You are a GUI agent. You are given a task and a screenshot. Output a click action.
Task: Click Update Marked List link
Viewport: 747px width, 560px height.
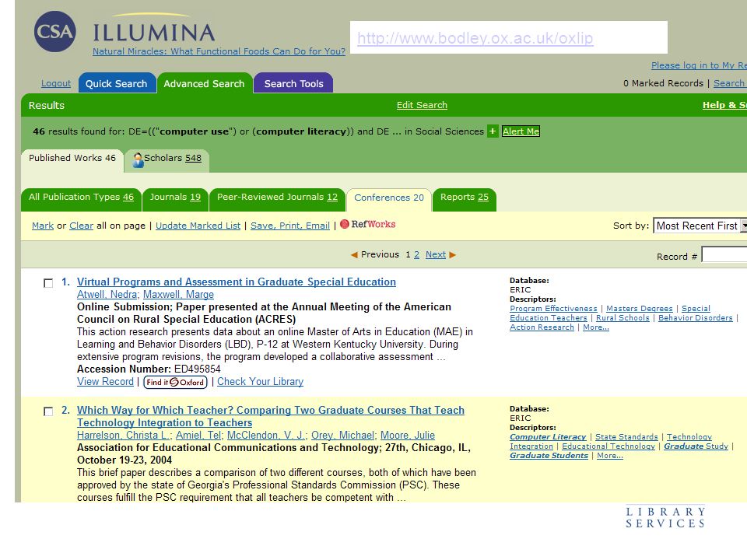198,226
